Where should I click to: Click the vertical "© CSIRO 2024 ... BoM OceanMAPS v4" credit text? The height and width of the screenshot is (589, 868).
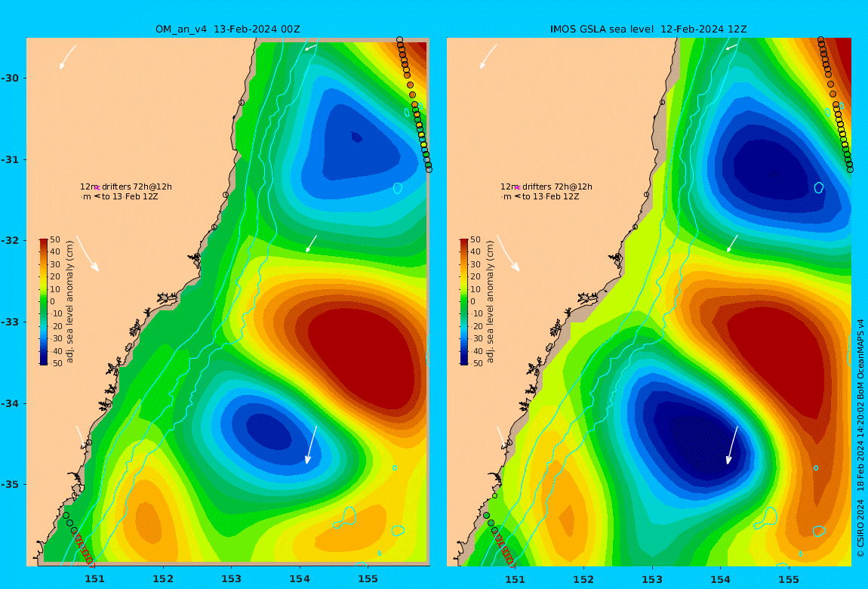tap(860, 438)
